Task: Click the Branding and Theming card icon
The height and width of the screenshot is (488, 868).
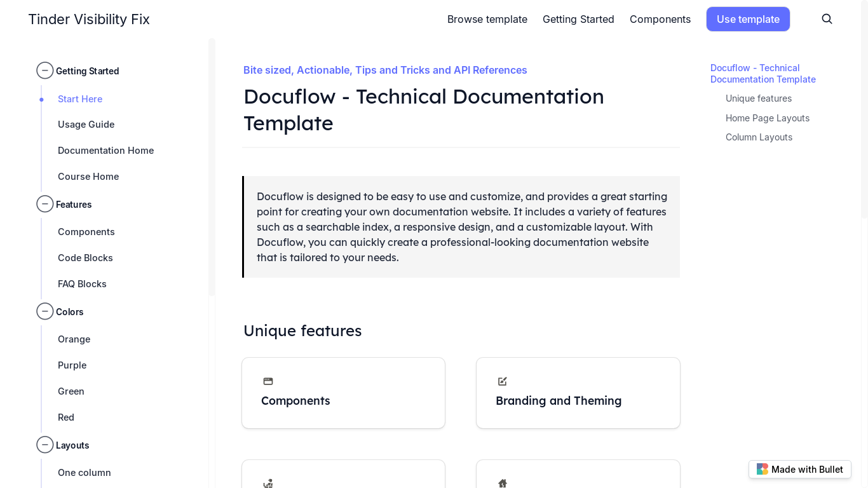Action: (x=503, y=381)
